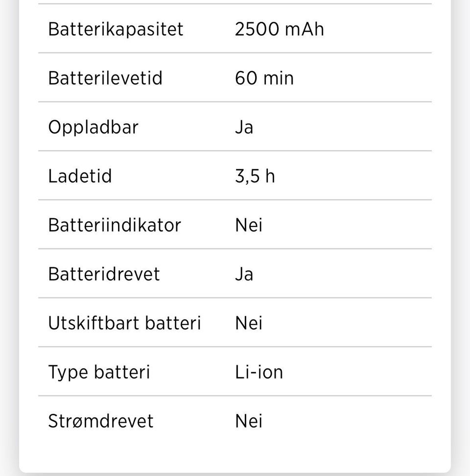
Task: Click the Batterikapasitet label
Action: point(116,29)
